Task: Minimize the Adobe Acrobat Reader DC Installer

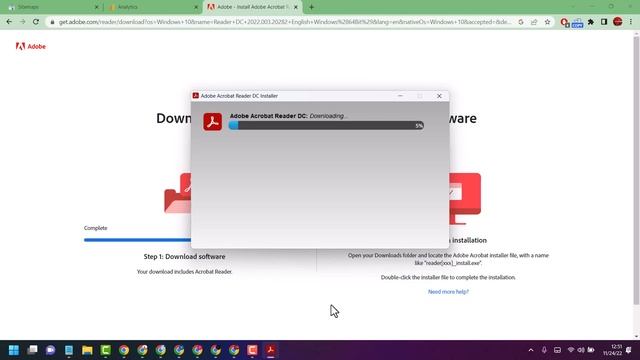Action: 400,96
